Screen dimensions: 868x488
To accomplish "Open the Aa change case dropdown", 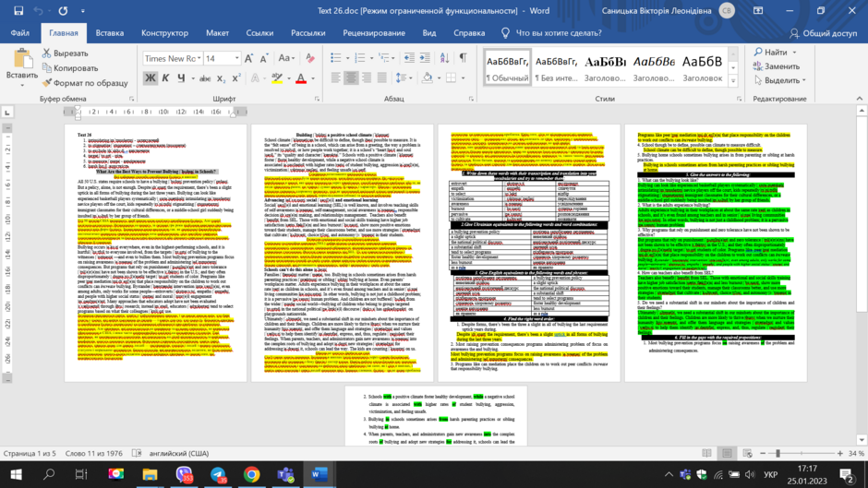I will click(286, 58).
